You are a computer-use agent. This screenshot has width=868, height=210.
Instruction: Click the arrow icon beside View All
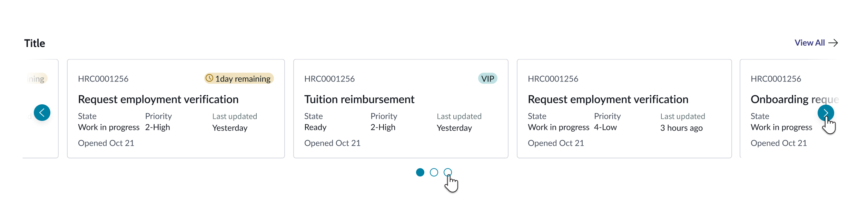click(x=833, y=43)
